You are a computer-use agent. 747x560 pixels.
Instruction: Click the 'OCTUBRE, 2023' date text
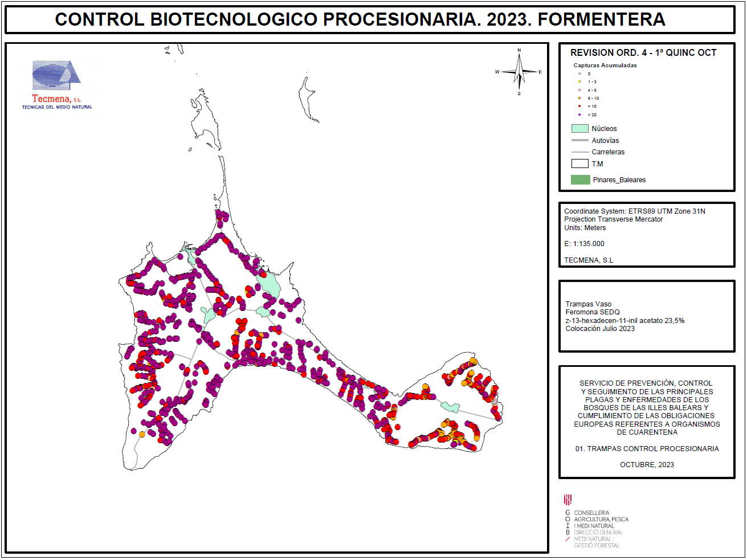point(647,465)
